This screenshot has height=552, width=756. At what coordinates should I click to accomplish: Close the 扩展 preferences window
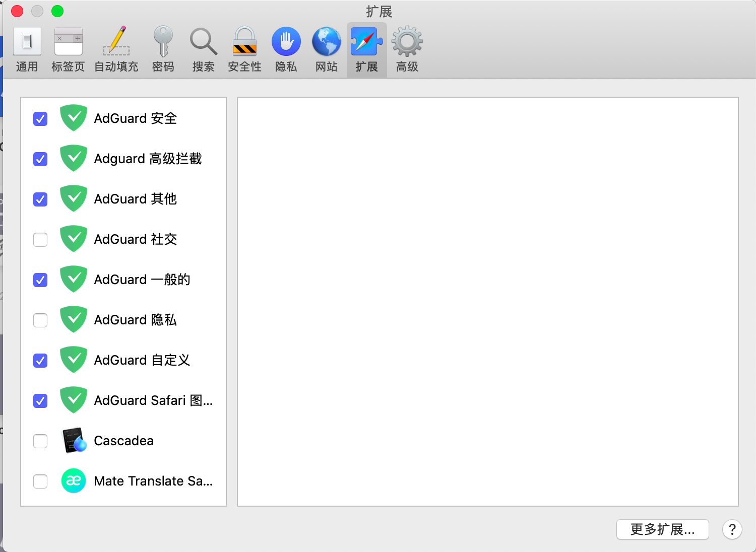17,11
